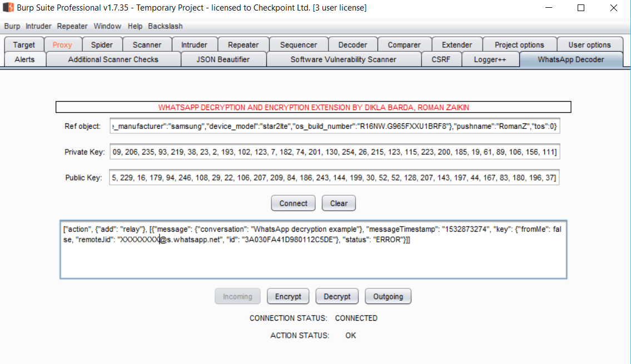Screen dimensions: 631x364
Task: Switch to the Target tab
Action: [24, 44]
